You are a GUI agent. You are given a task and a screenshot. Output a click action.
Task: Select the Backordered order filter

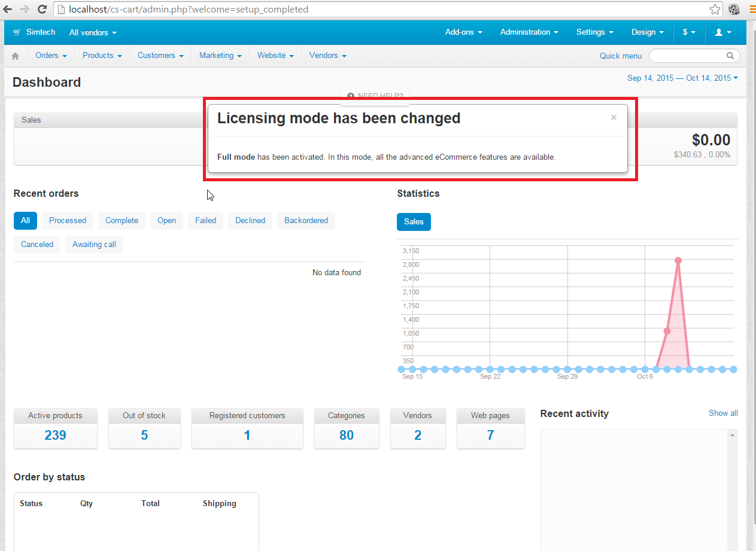coord(306,220)
